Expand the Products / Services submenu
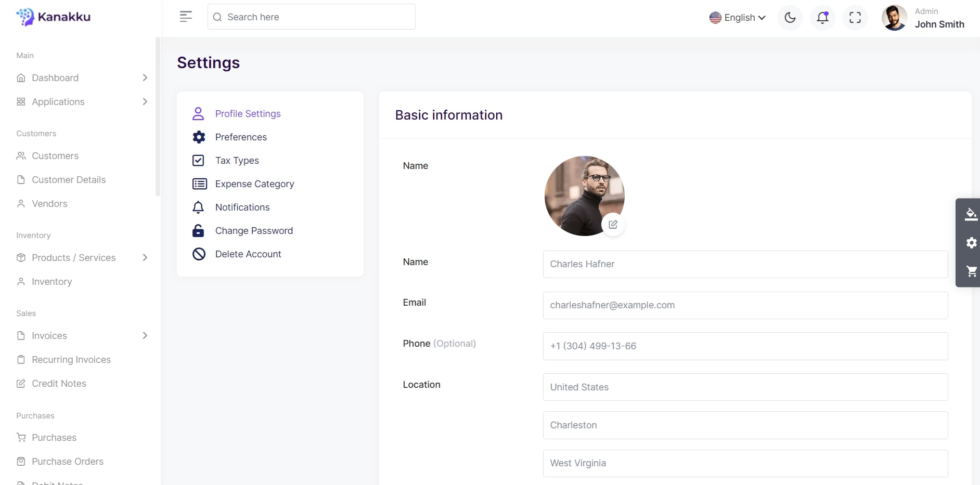 [82, 258]
